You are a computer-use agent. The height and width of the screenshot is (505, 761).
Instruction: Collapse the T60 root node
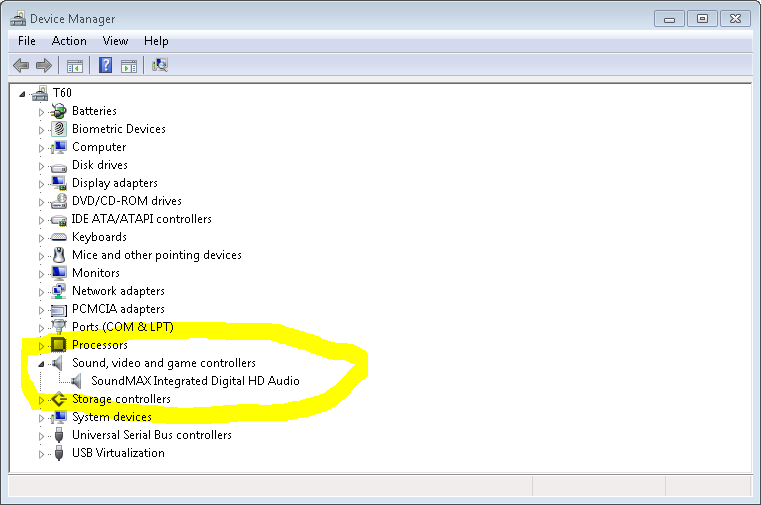[24, 93]
